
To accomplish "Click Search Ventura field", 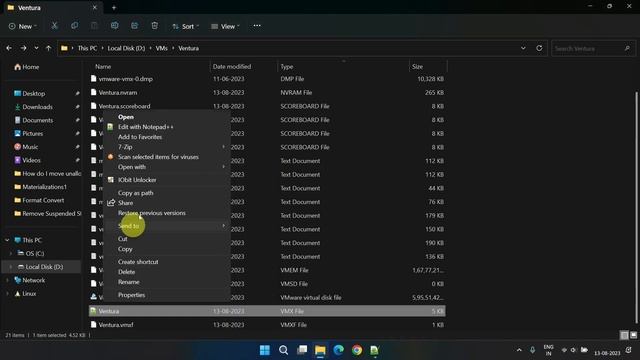I will point(593,49).
